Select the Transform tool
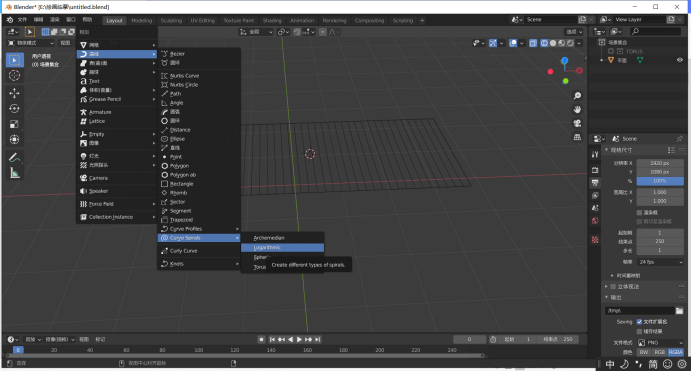Viewport: 692px width, 371px height. click(15, 139)
